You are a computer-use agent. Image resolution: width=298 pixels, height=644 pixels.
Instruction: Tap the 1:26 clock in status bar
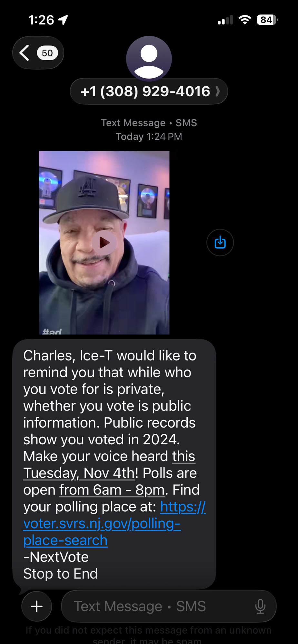[41, 20]
